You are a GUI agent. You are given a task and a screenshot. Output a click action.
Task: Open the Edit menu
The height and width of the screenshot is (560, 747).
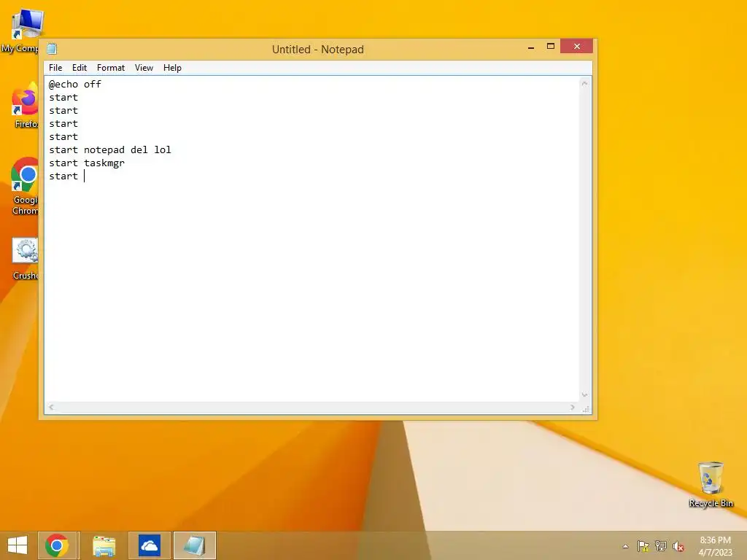tap(79, 68)
